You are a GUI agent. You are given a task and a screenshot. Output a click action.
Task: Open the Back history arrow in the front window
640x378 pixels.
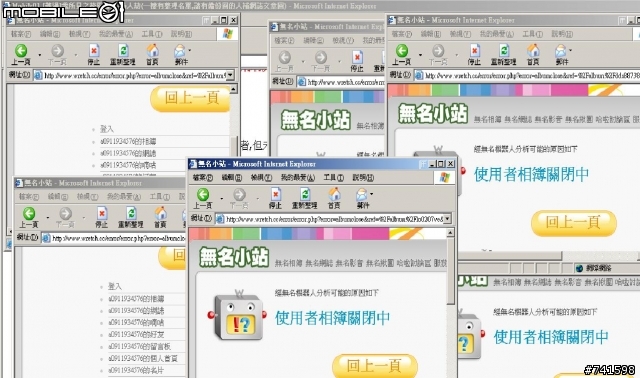coord(222,198)
